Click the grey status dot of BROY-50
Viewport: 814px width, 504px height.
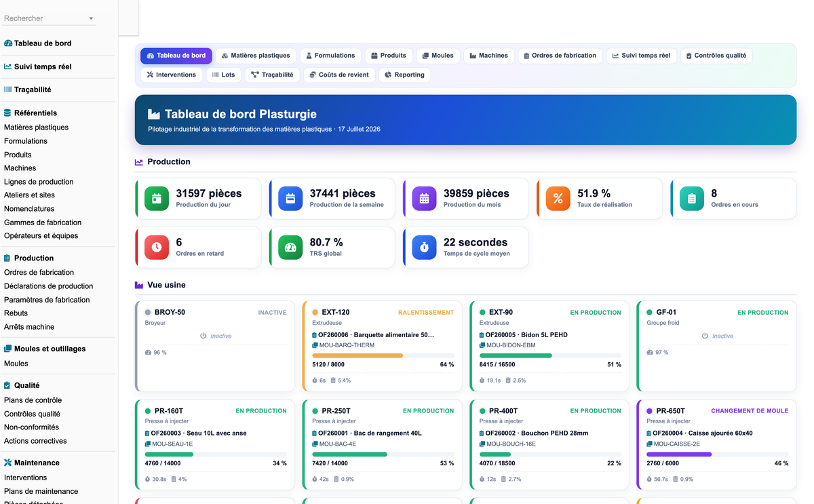[148, 313]
